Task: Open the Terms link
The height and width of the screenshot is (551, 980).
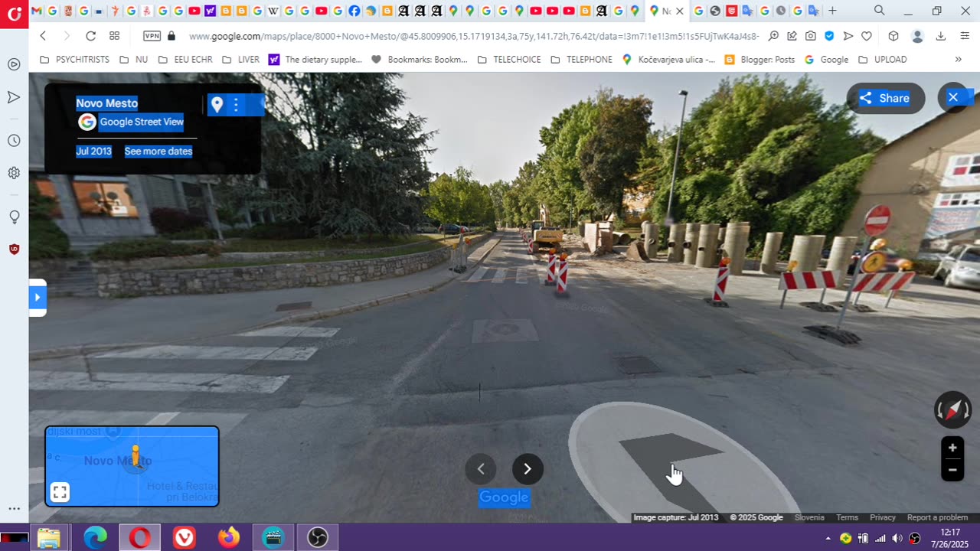Action: (847, 518)
